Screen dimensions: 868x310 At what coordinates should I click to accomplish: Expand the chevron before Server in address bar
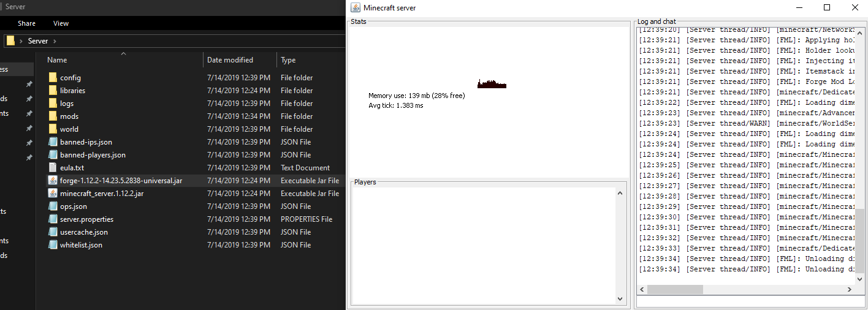point(21,41)
